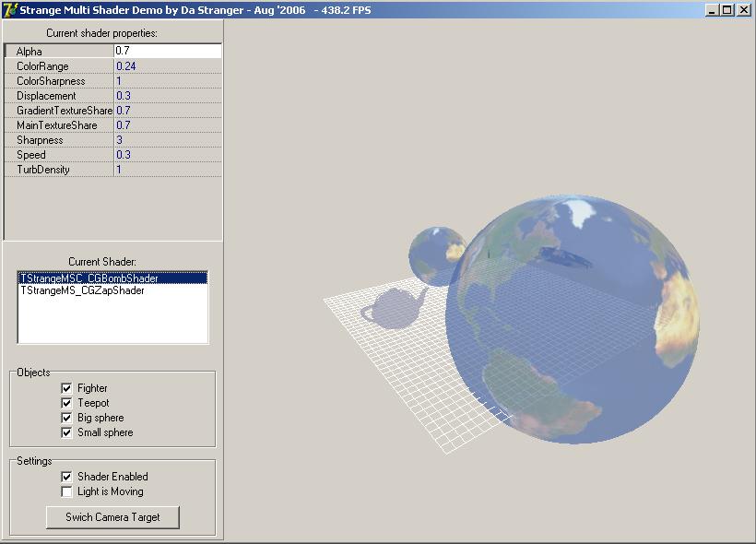The width and height of the screenshot is (756, 544).
Task: Maximize the demo window
Action: coord(727,9)
